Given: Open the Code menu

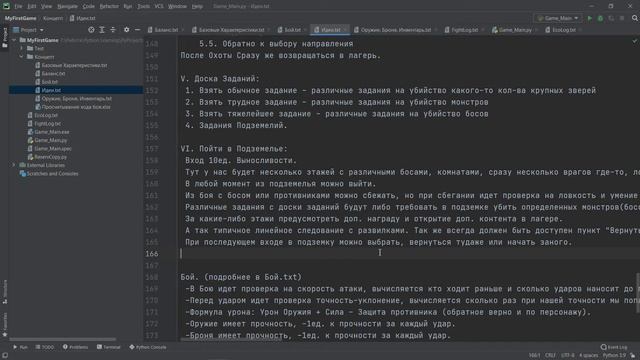Looking at the screenshot, I should pos(89,6).
